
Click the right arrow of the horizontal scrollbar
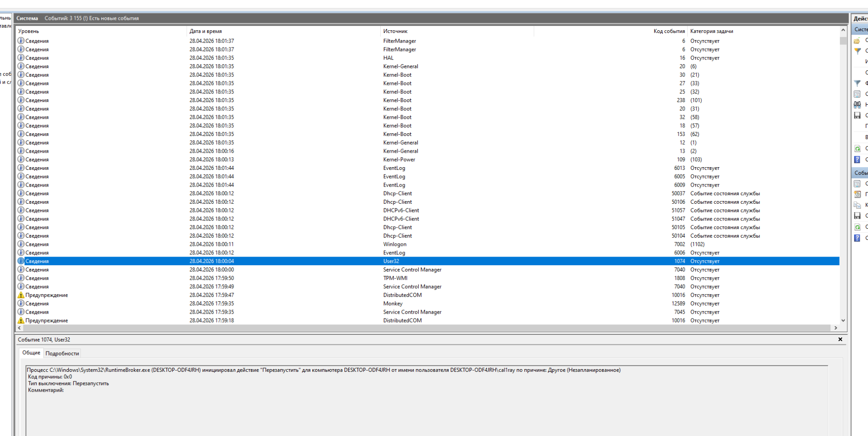pyautogui.click(x=836, y=328)
